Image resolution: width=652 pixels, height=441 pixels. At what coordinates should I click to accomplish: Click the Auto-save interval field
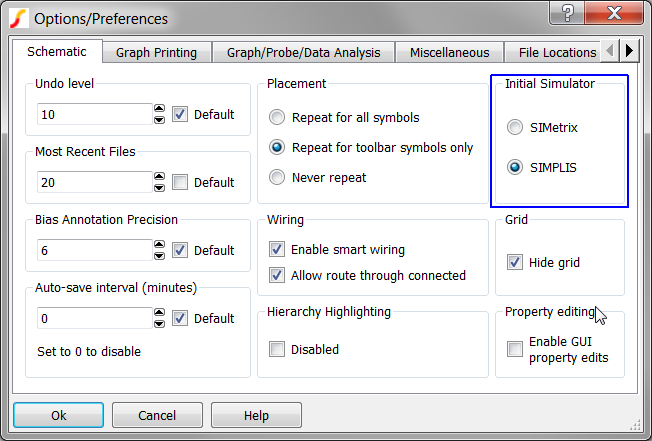click(95, 318)
